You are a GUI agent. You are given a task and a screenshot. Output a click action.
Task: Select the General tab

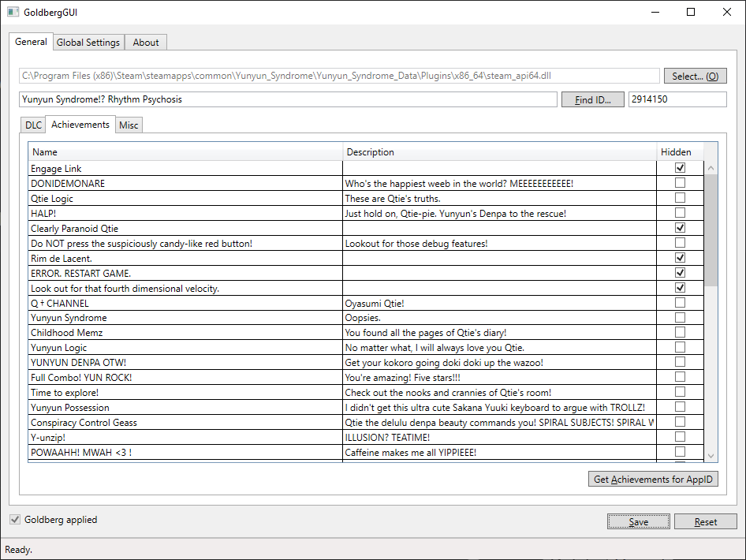(x=31, y=41)
